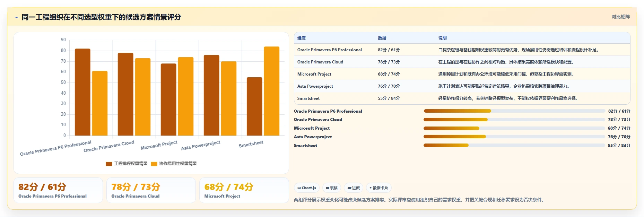Click the Asta Powerproject x-axis label

(201, 145)
